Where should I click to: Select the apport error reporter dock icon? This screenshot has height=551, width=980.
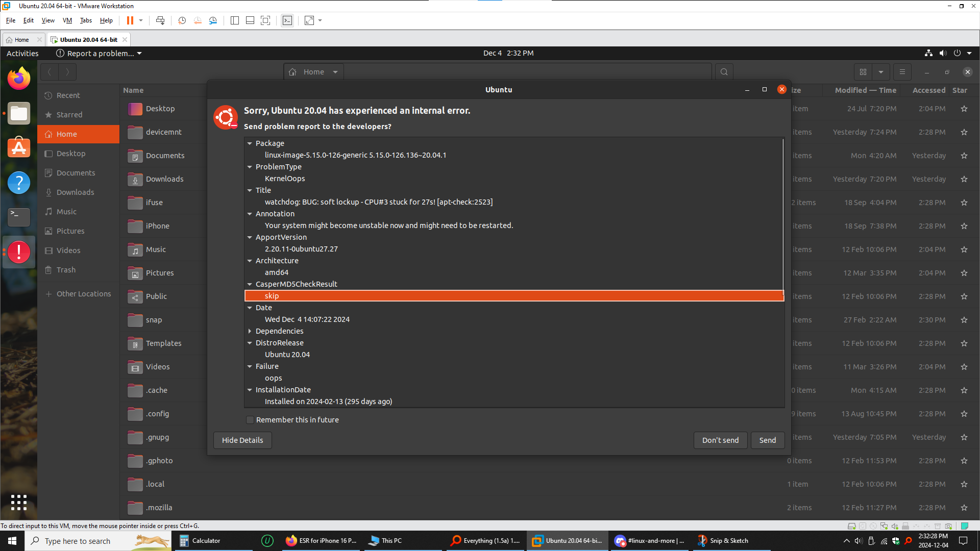coord(19,252)
